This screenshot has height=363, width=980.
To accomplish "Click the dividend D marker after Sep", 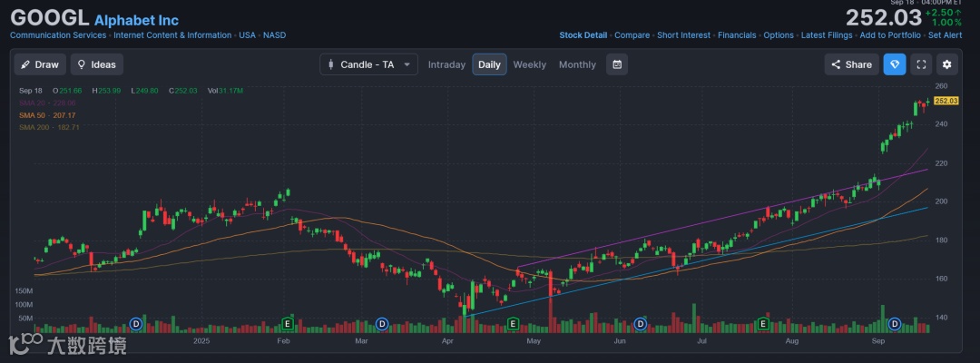I will (895, 324).
